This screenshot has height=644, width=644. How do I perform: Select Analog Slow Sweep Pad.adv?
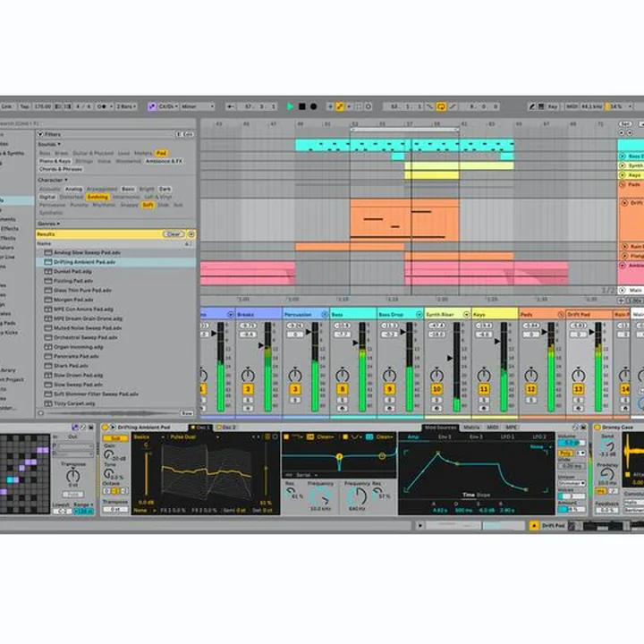(x=115, y=252)
